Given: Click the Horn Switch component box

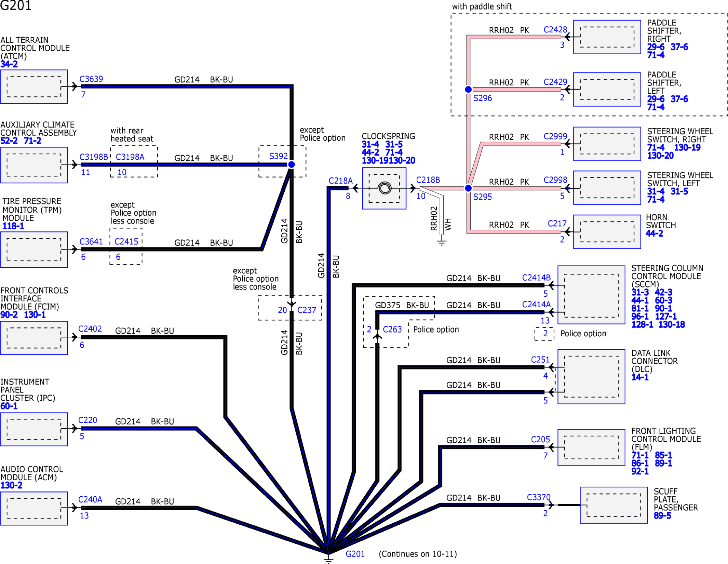Looking at the screenshot, I should (x=607, y=232).
